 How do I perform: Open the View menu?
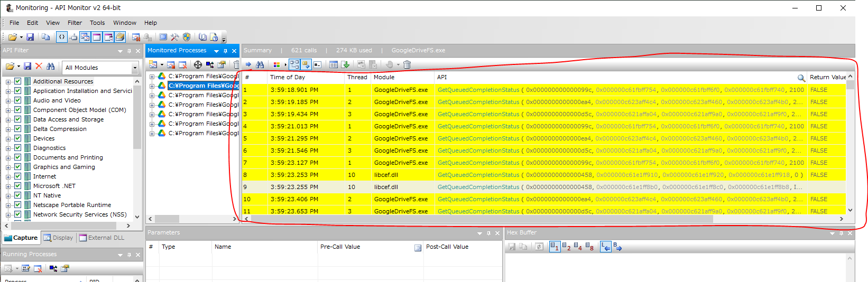[53, 23]
